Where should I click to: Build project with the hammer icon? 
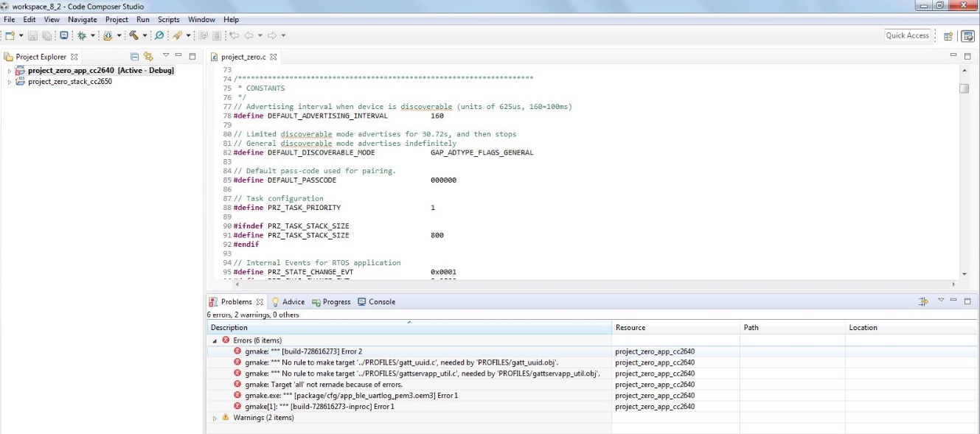(x=133, y=35)
